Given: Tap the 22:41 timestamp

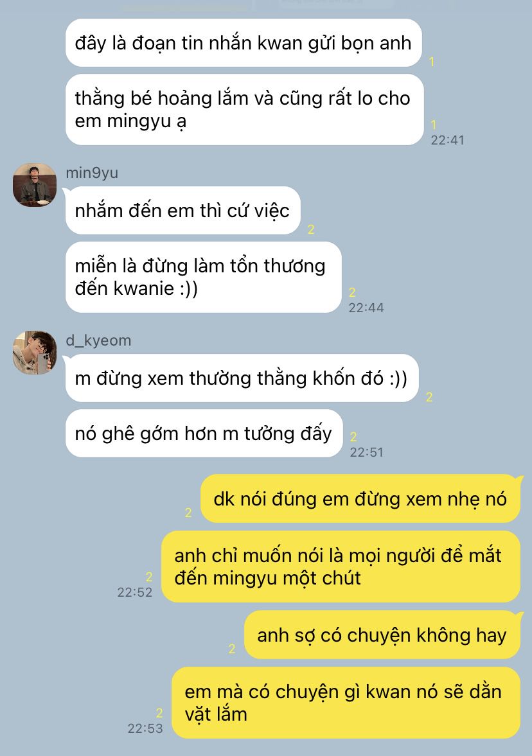Looking at the screenshot, I should [x=447, y=140].
